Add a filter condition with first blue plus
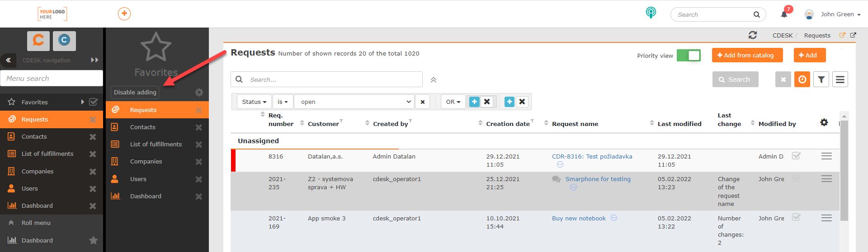 474,102
